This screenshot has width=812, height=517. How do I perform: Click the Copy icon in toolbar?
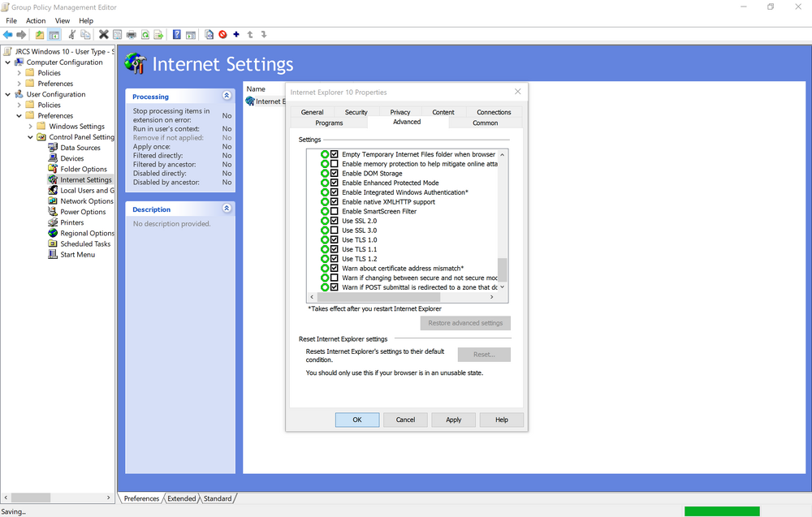(x=85, y=35)
